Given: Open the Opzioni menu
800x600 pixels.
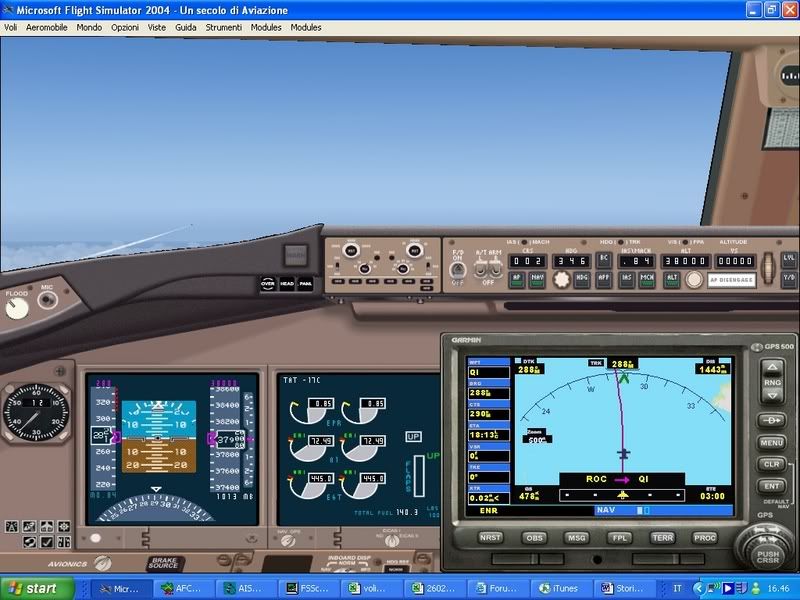Looking at the screenshot, I should point(124,28).
